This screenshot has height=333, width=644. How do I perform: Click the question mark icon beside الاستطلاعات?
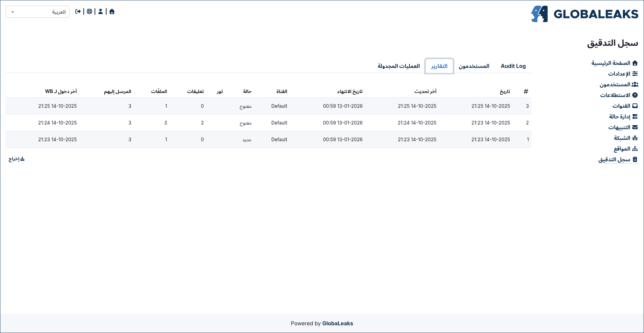635,95
